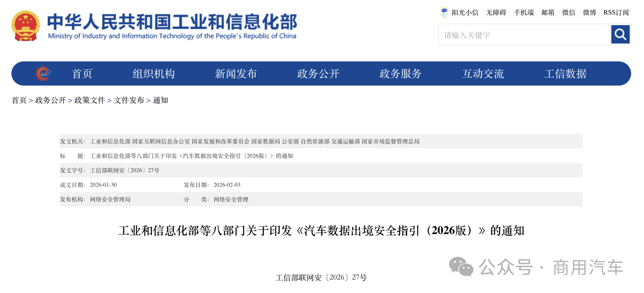Click the 阳光小信 text link
This screenshot has height=293, width=644.
465,12
